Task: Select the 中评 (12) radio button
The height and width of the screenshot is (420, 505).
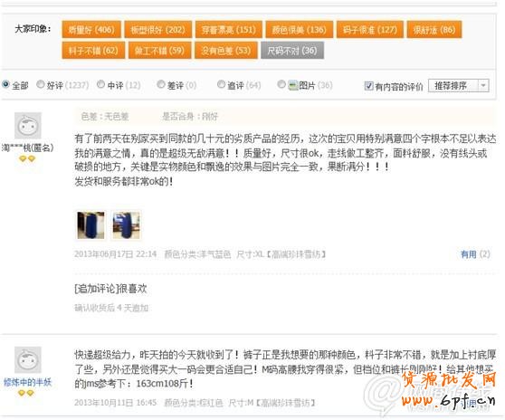Action: 100,84
